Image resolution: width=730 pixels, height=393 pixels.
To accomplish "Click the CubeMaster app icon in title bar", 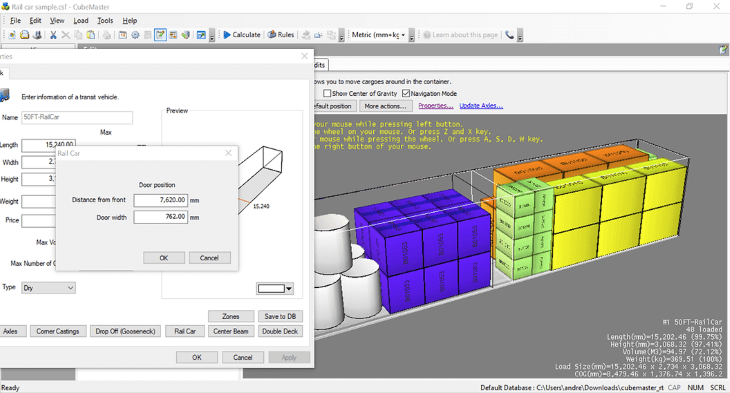I will pyautogui.click(x=5, y=7).
